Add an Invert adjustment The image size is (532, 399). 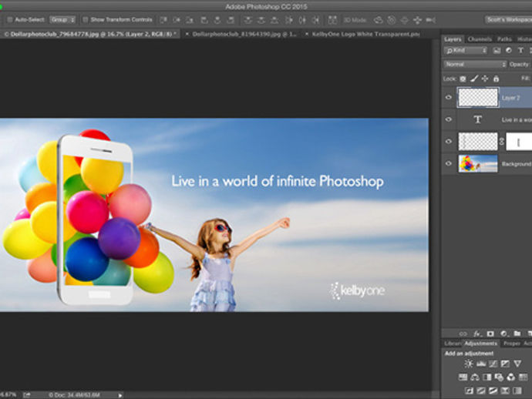469,391
